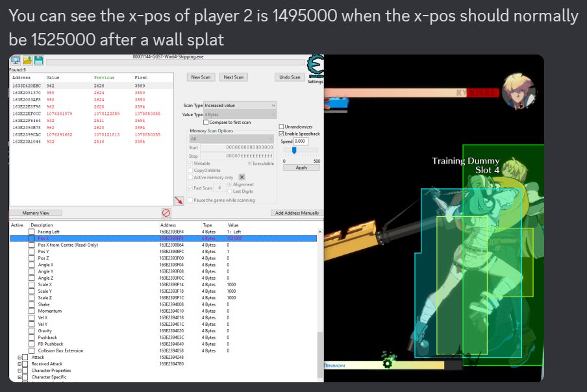Click the floppy disk save icon
Image resolution: width=587 pixels, height=392 pixels.
39,60
